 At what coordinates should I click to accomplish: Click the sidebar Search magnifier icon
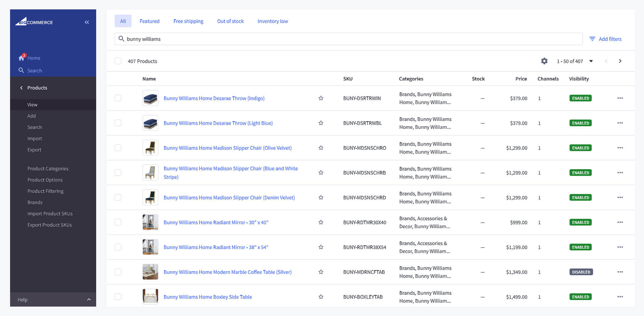point(21,70)
